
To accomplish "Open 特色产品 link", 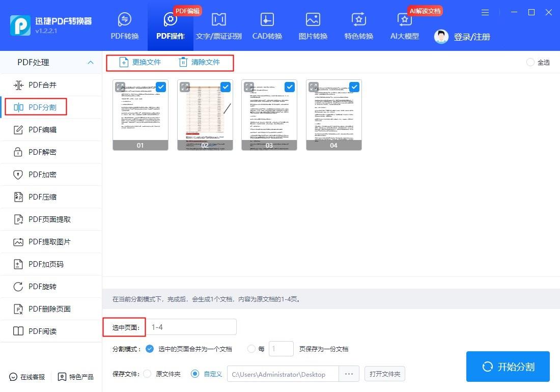I will pyautogui.click(x=76, y=377).
